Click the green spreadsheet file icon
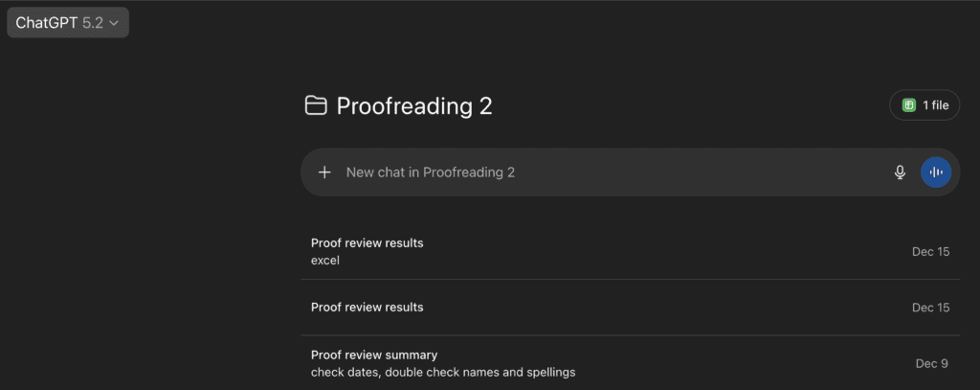The image size is (980, 390). click(x=909, y=105)
